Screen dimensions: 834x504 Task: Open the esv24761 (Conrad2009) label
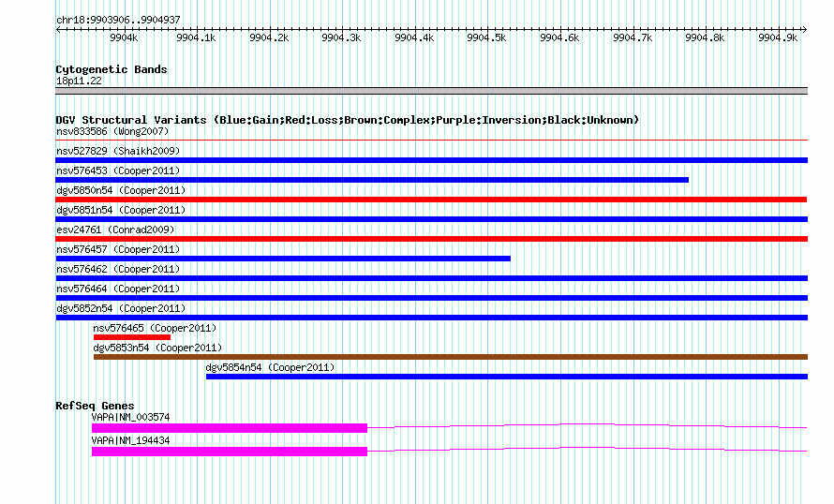(x=115, y=230)
